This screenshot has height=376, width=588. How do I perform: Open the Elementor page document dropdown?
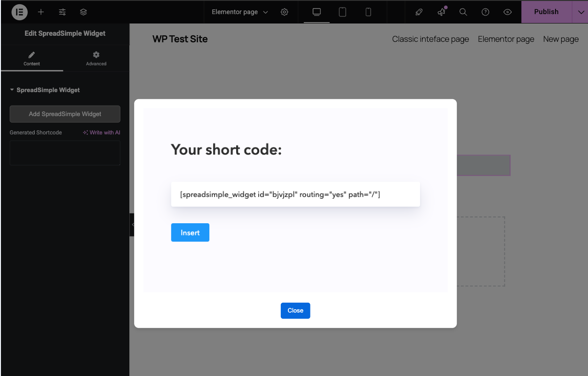tap(240, 12)
